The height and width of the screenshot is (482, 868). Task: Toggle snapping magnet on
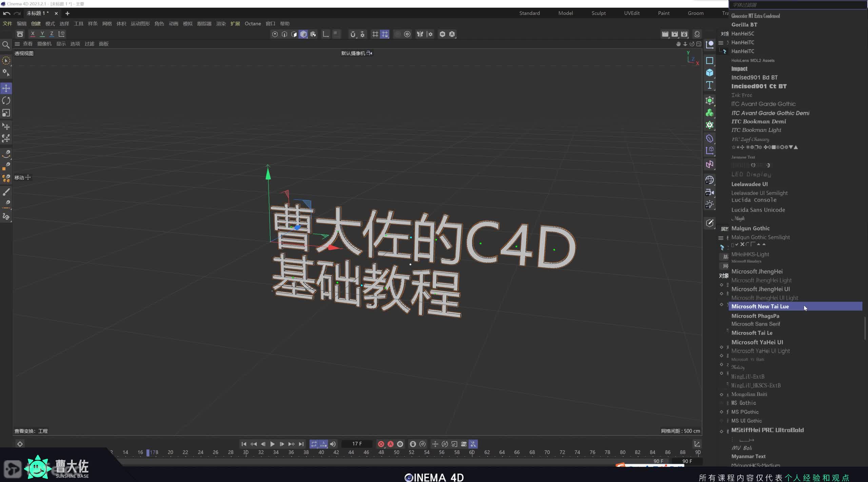353,34
